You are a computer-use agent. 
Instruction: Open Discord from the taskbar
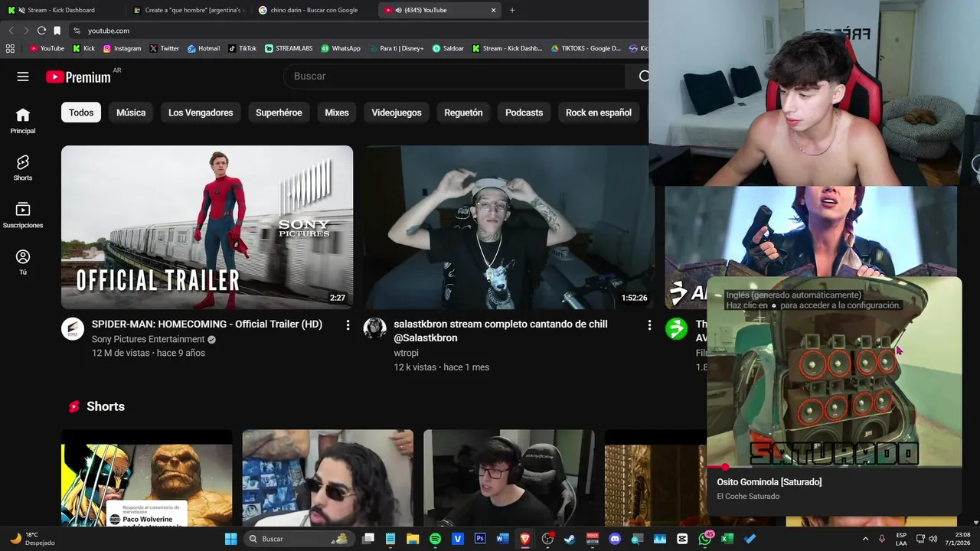tap(615, 539)
